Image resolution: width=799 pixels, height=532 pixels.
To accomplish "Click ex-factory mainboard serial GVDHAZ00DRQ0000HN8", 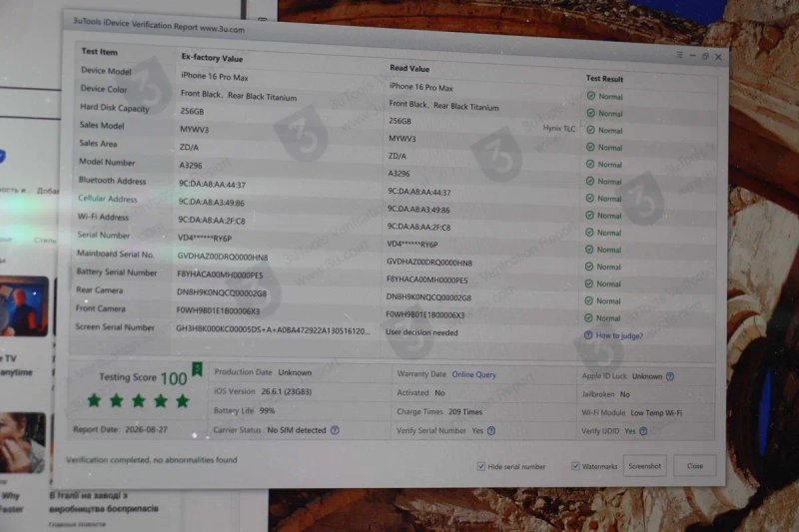I will [x=222, y=257].
